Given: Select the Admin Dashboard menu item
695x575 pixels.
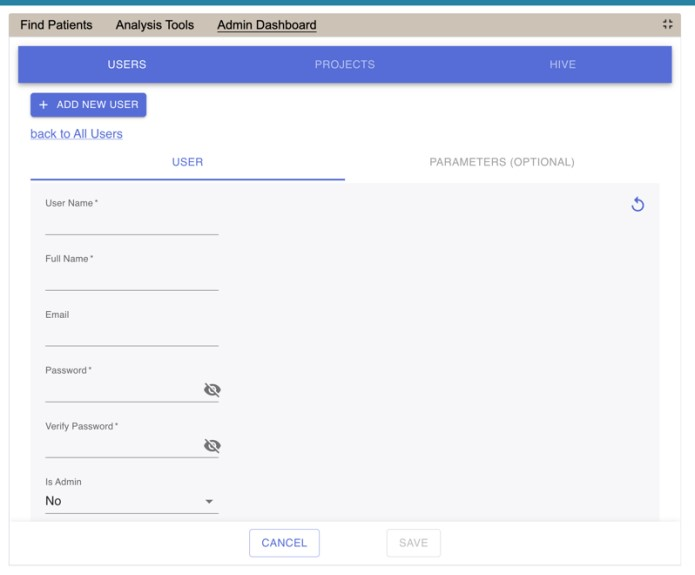Looking at the screenshot, I should [266, 25].
